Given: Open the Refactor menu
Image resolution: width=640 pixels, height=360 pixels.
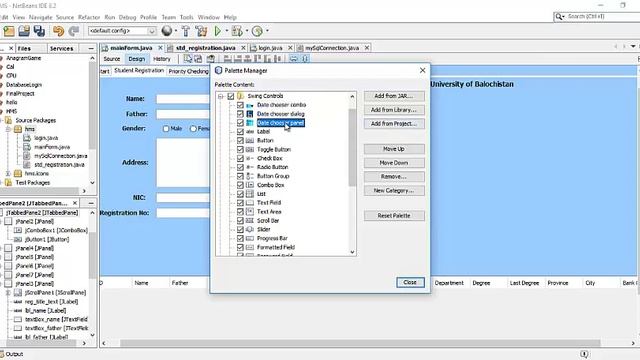Looking at the screenshot, I should coord(89,17).
